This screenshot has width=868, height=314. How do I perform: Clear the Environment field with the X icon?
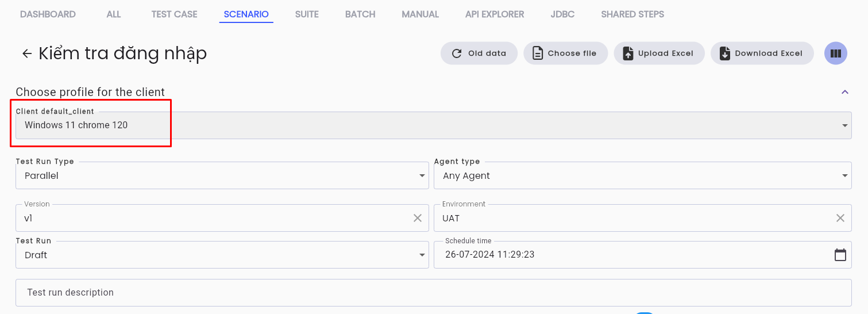click(x=840, y=218)
